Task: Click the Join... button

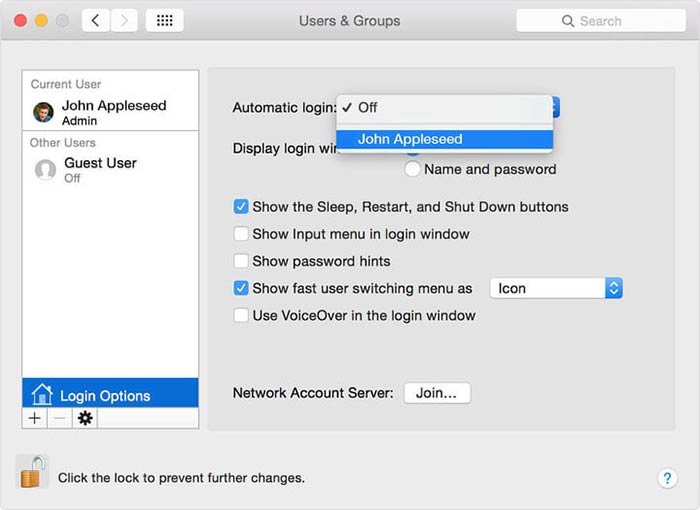Action: point(436,393)
